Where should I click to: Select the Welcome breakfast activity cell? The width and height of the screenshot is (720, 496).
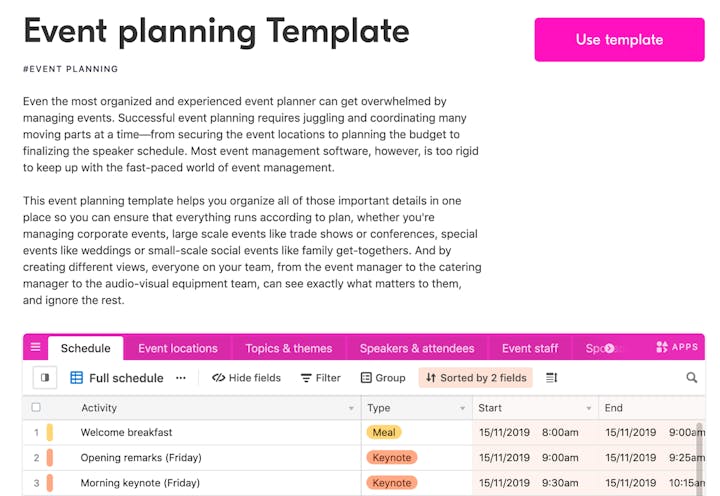126,433
